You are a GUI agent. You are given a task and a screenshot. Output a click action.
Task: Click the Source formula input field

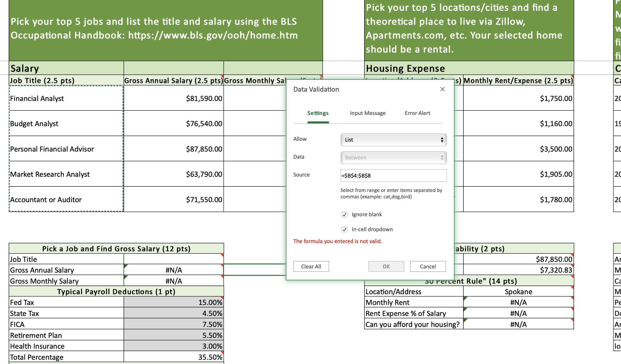(x=393, y=176)
